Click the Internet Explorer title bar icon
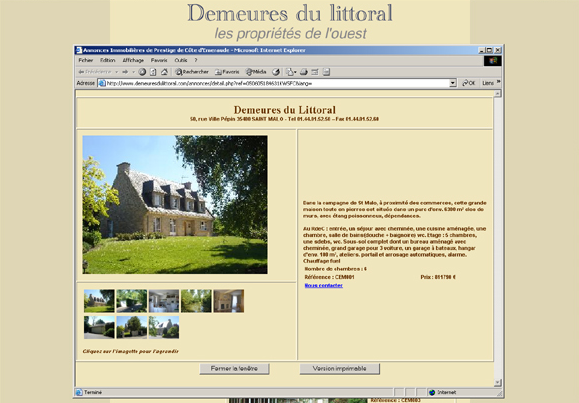 79,50
